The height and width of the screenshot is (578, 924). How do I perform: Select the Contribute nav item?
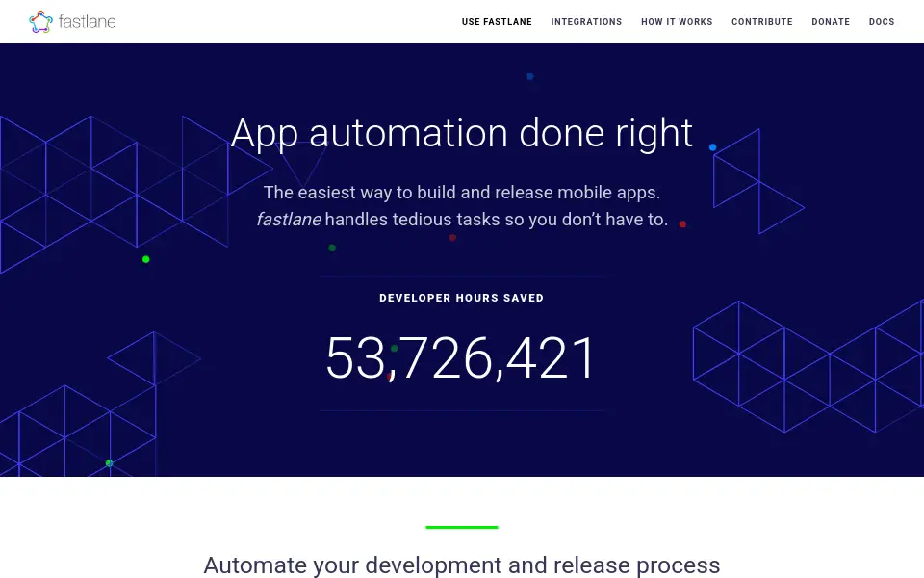pyautogui.click(x=762, y=22)
